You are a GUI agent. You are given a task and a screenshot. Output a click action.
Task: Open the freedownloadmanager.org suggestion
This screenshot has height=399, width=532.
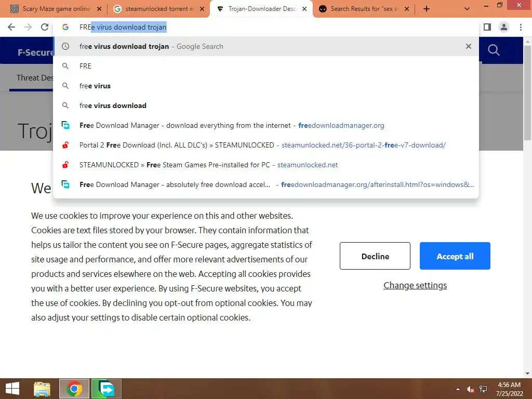pyautogui.click(x=266, y=125)
